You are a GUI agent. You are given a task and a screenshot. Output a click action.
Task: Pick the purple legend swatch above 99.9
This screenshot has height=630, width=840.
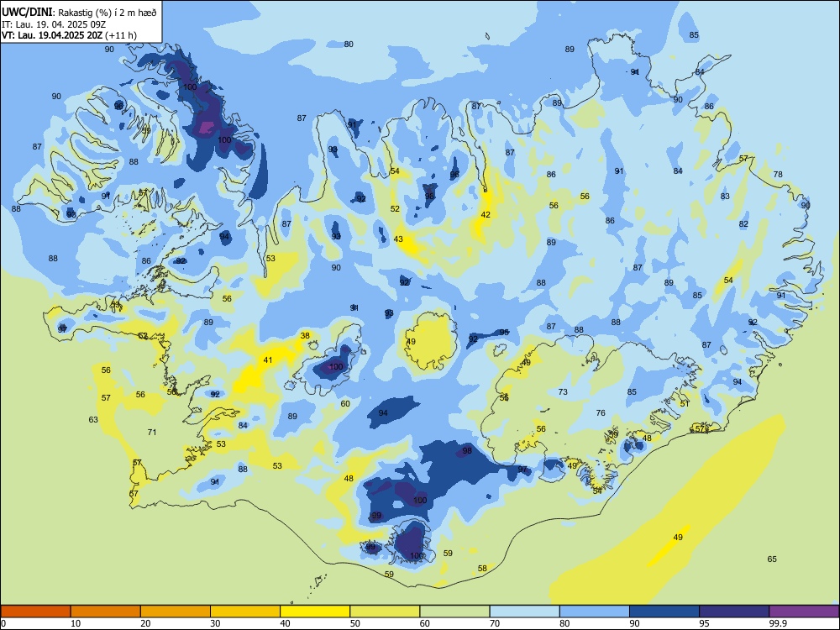804,612
